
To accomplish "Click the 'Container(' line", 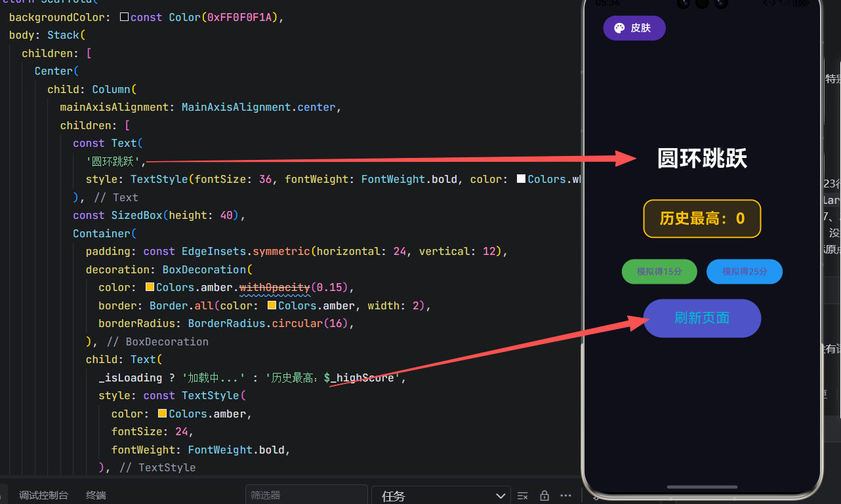I will tap(105, 233).
